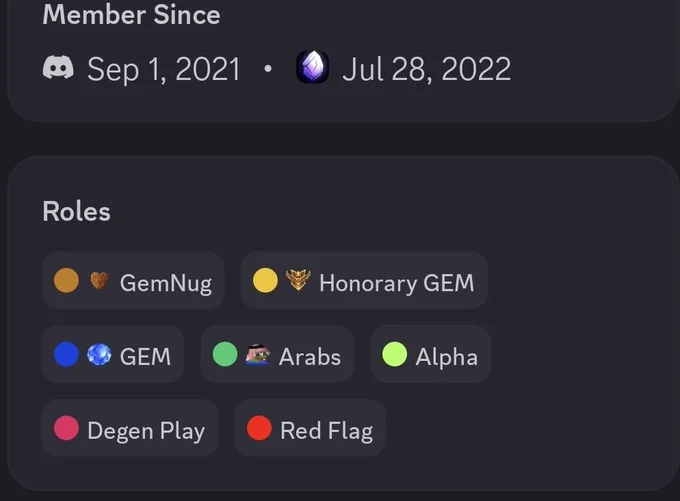
Task: Select the Red Flag role text
Action: (327, 431)
